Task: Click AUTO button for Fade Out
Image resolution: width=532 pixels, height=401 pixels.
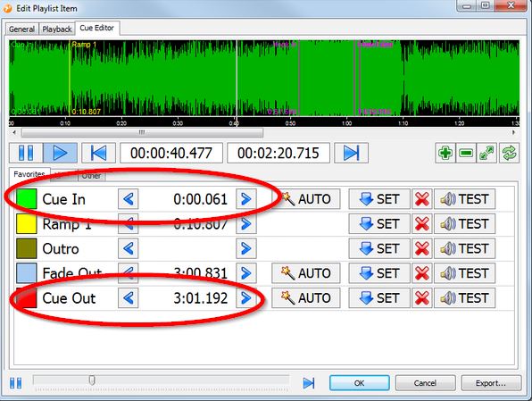Action: coord(305,273)
